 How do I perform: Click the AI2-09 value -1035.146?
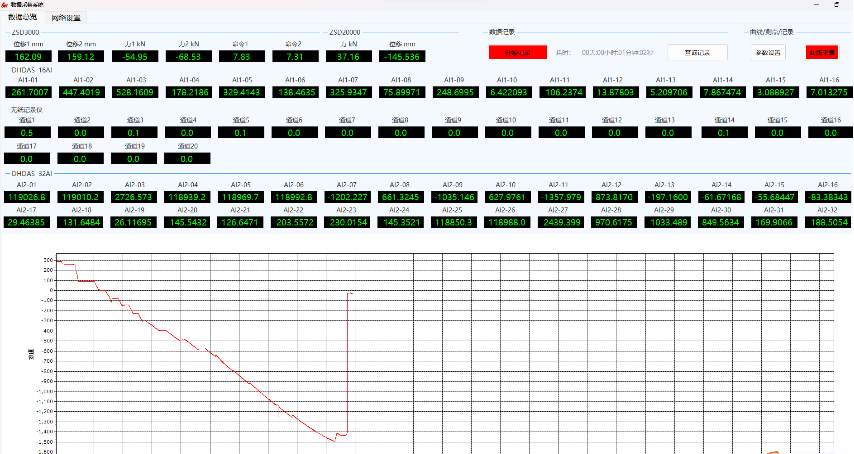click(454, 197)
